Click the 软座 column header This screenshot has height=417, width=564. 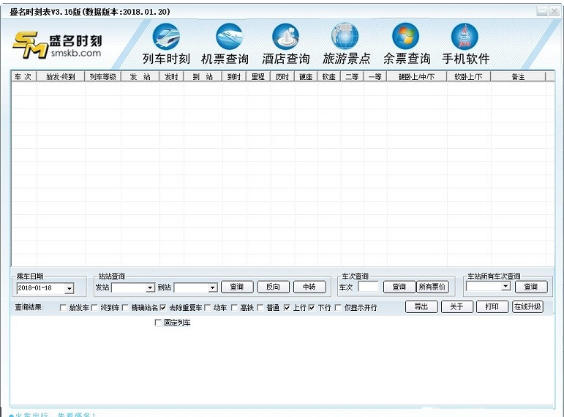tap(329, 77)
